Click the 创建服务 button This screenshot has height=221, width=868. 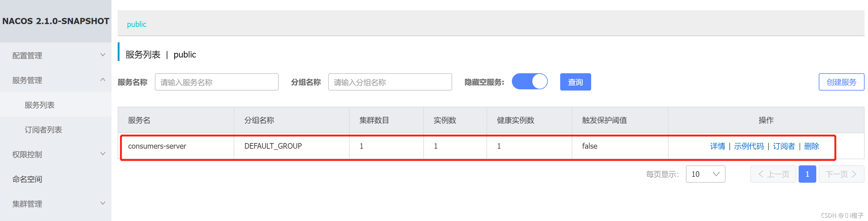point(841,81)
